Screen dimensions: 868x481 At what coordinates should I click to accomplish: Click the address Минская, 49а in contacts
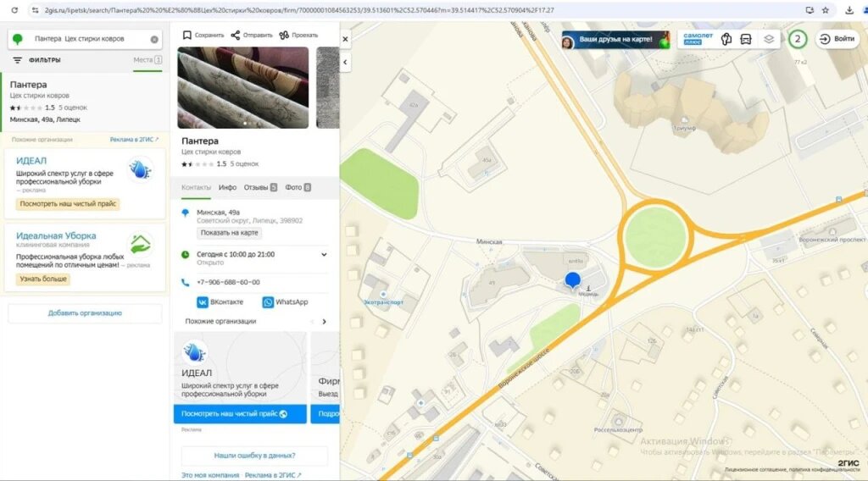click(x=218, y=213)
